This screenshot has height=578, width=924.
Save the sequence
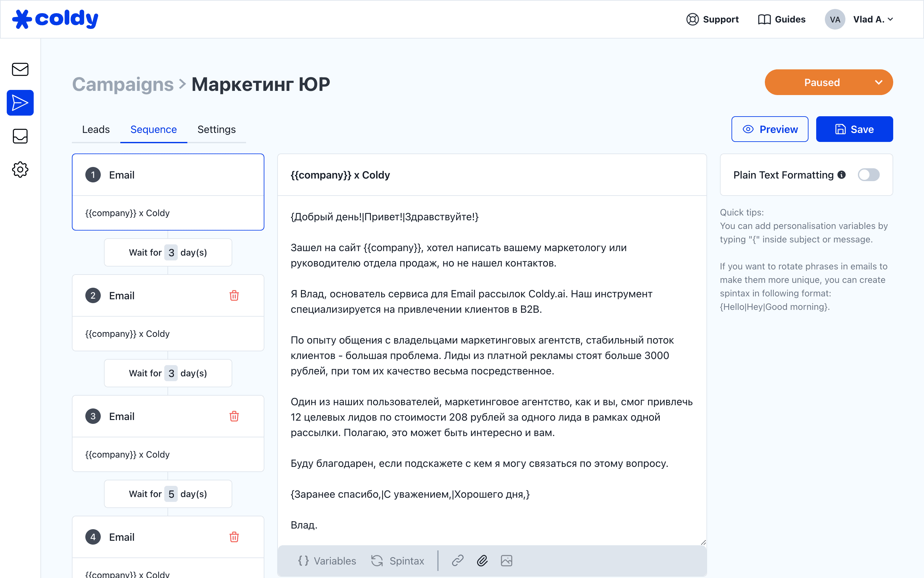[x=854, y=129]
